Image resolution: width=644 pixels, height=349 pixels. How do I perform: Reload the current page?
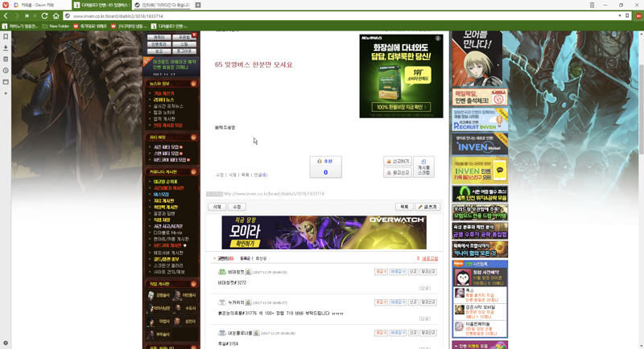point(45,16)
